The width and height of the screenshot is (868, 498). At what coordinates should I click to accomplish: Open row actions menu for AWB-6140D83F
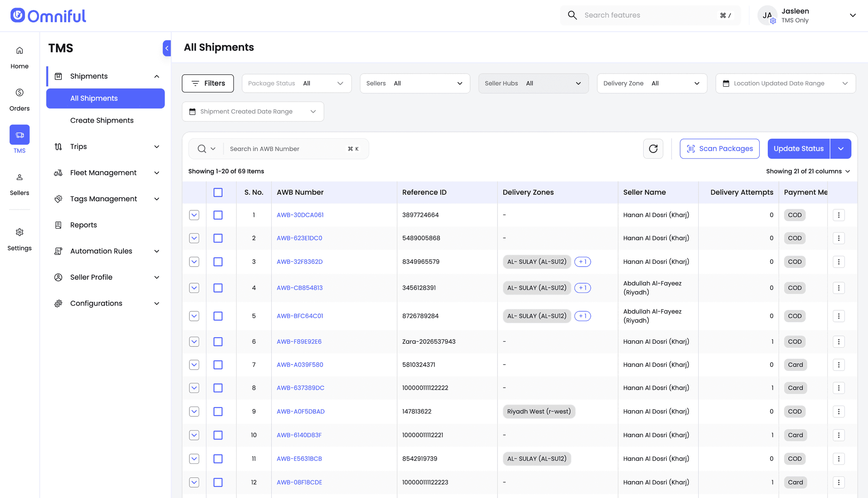point(839,435)
